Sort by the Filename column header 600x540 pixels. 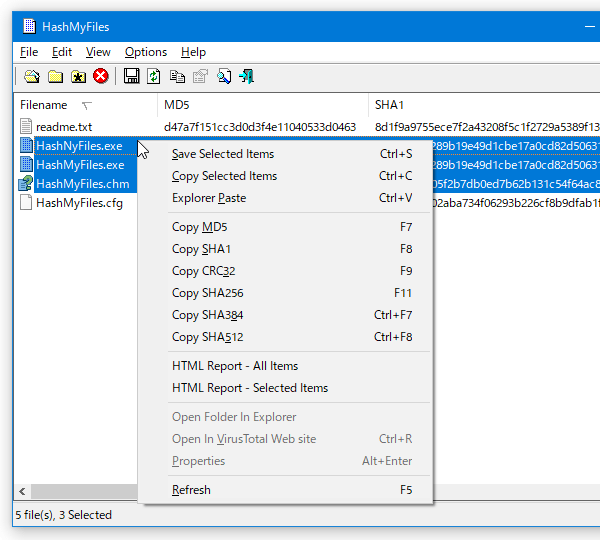[x=85, y=105]
